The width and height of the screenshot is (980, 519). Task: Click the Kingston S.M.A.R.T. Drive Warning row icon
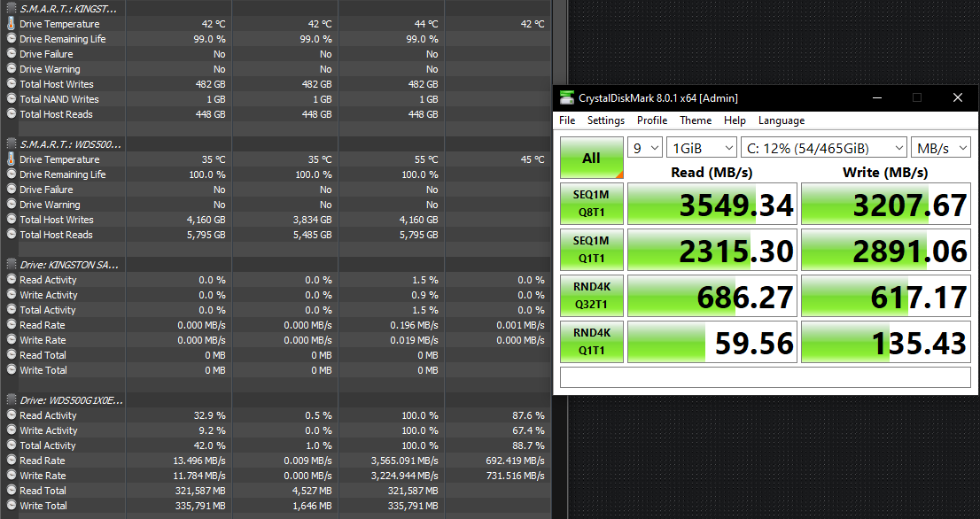(x=12, y=69)
